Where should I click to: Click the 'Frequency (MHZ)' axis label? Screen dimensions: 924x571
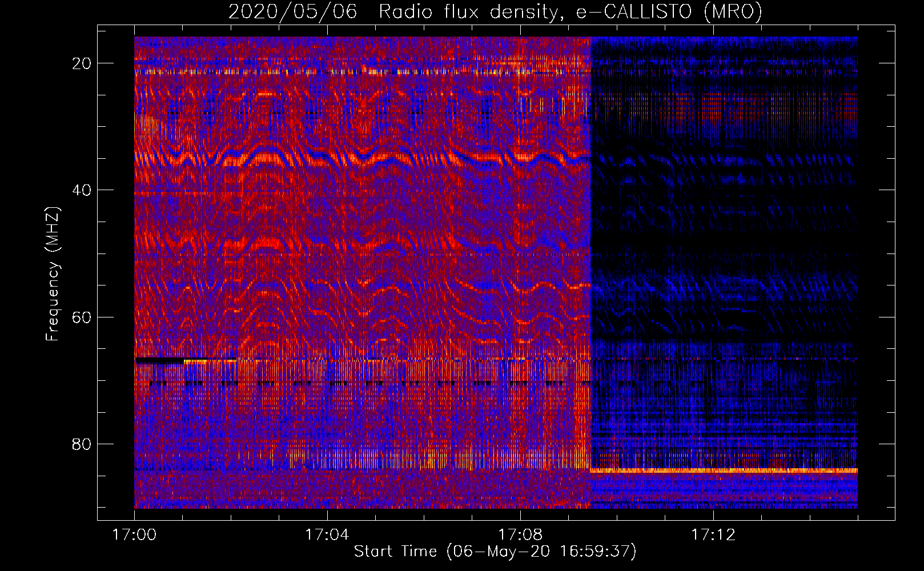53,274
